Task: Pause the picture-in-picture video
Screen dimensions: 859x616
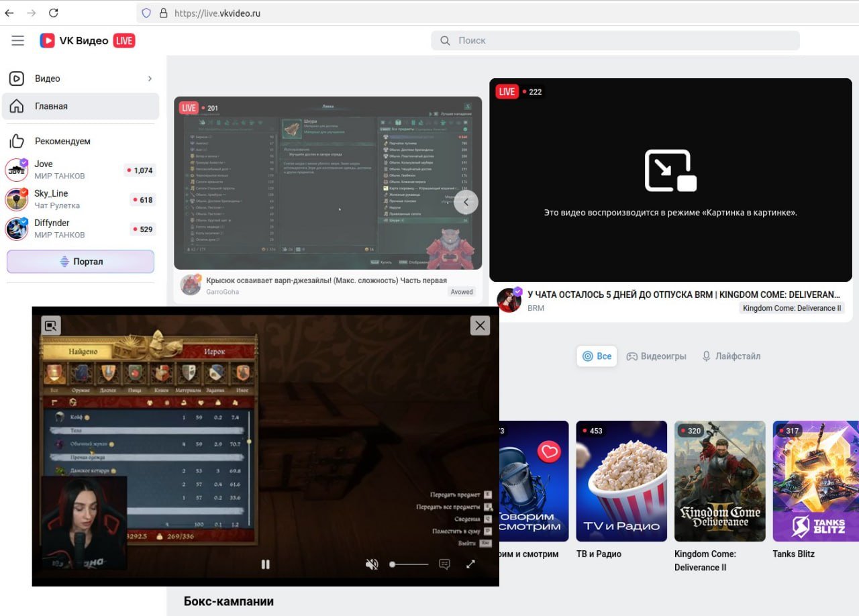Action: click(x=265, y=564)
